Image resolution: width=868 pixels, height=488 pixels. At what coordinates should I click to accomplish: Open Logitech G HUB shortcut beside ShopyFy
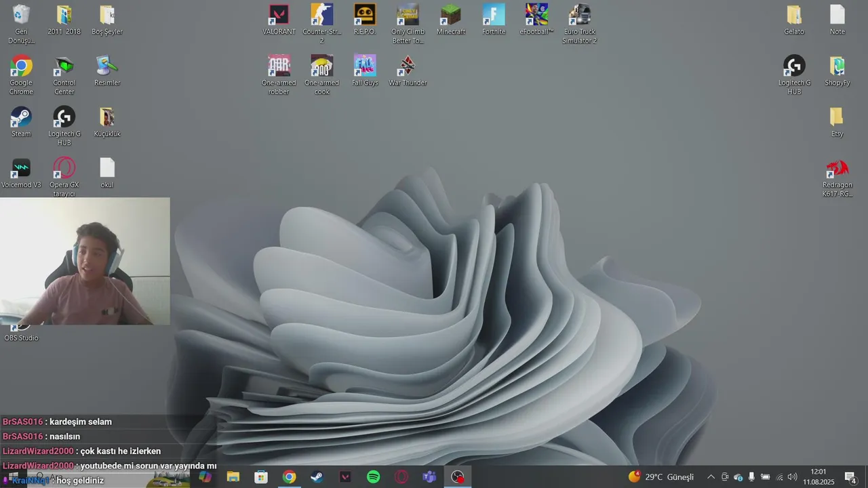(x=794, y=75)
